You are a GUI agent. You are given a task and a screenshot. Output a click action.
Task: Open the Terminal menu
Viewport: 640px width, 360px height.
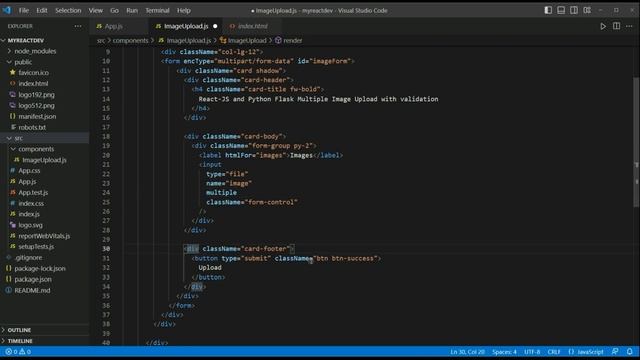click(x=157, y=11)
